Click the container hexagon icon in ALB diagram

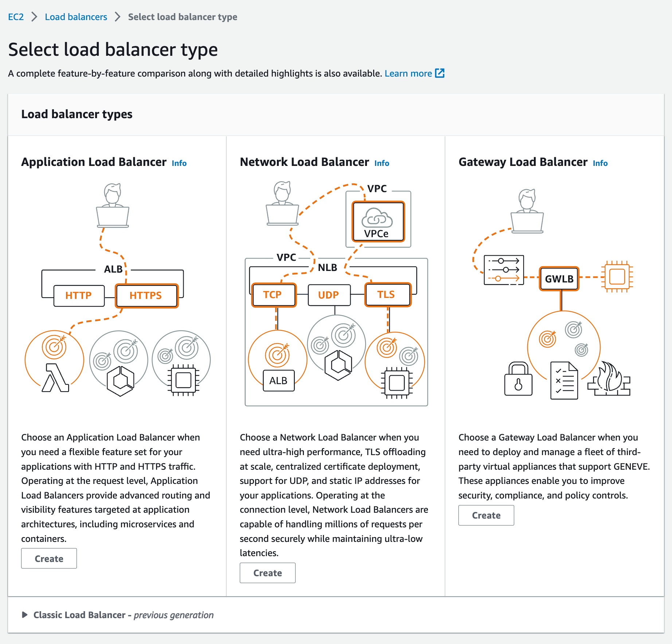click(x=120, y=381)
